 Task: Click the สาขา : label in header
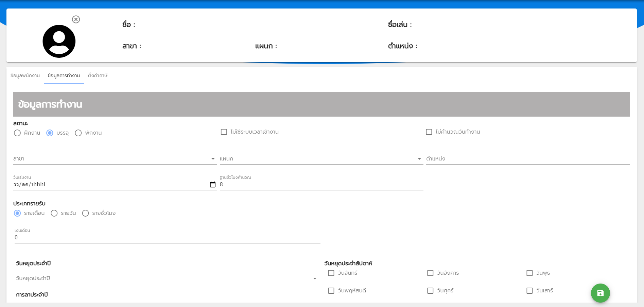click(132, 46)
